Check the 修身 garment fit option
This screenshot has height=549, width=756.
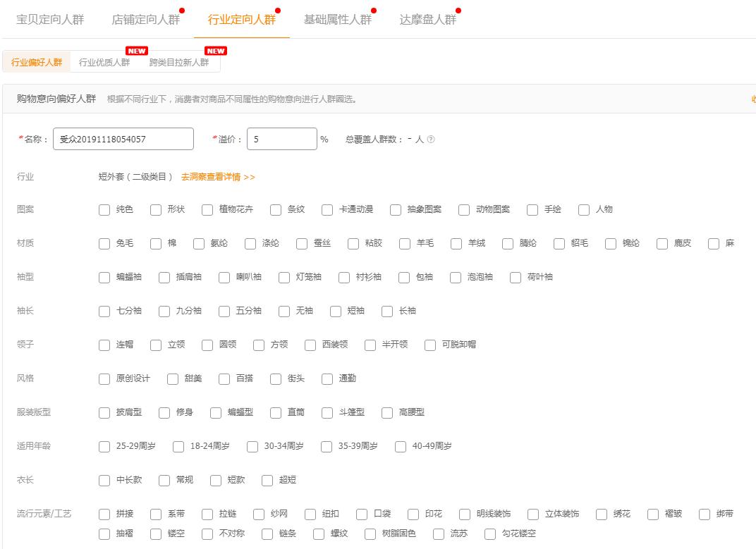tap(164, 412)
